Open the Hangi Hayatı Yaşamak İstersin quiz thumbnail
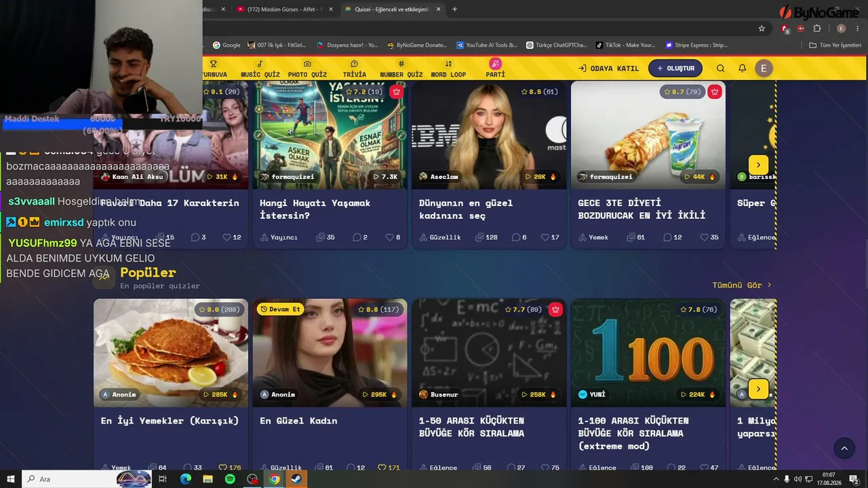 [330, 135]
